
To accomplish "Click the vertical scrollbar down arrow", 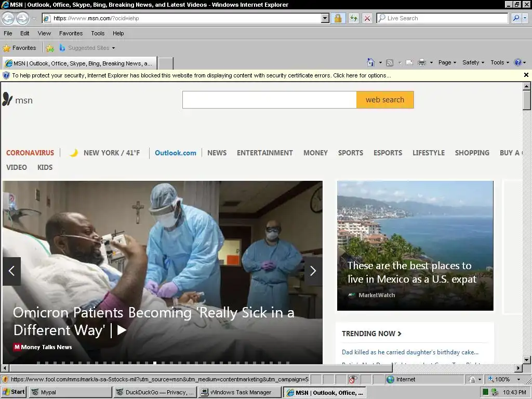I will coord(526,360).
